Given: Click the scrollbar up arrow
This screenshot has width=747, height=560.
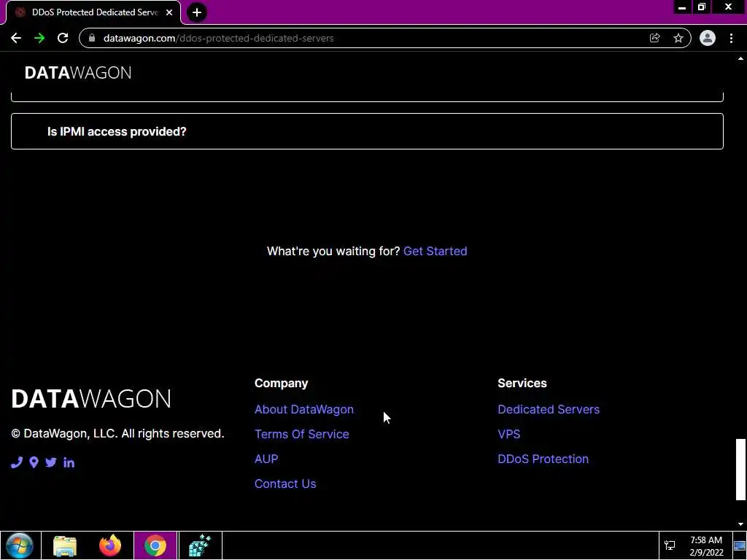Looking at the screenshot, I should (740, 58).
